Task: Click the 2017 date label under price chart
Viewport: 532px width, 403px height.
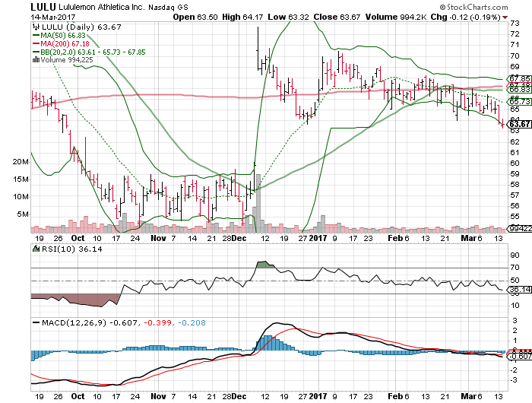Action: (x=318, y=238)
